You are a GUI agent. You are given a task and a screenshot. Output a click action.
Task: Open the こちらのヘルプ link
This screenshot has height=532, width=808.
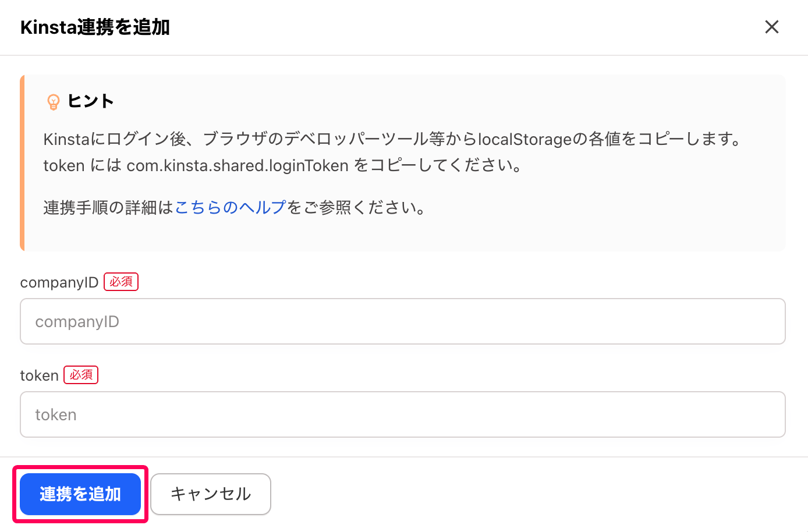click(x=231, y=207)
